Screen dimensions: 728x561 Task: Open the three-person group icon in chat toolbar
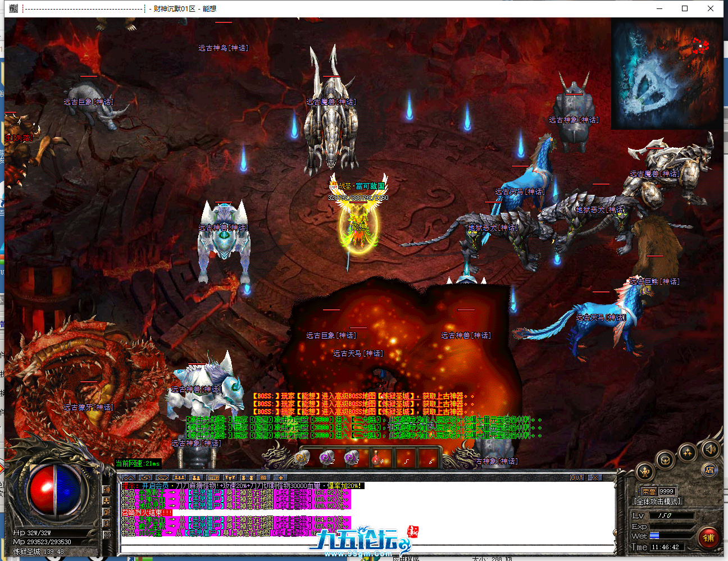click(179, 478)
